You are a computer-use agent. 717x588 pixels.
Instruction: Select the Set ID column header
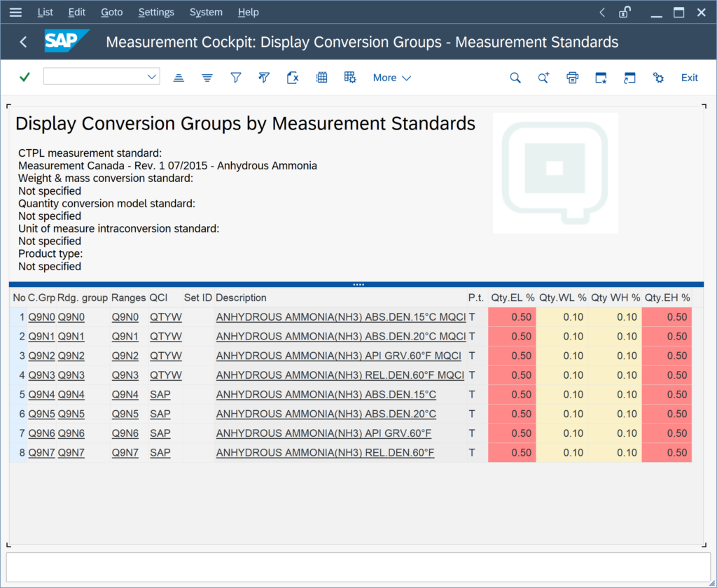pos(198,297)
